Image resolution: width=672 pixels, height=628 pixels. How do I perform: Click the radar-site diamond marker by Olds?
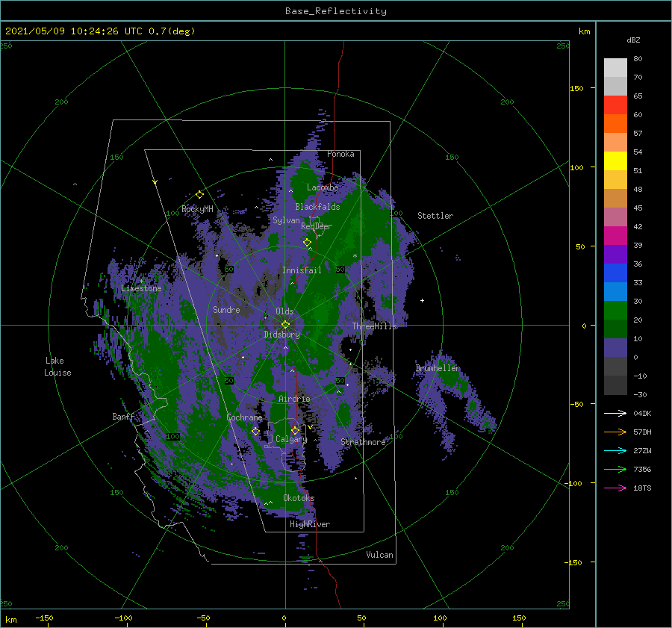click(285, 325)
